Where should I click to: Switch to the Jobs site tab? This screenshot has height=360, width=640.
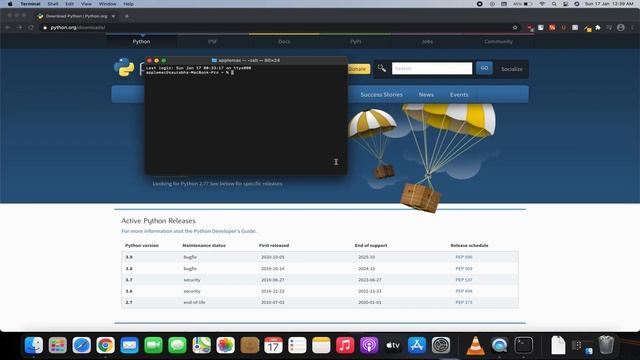(427, 41)
